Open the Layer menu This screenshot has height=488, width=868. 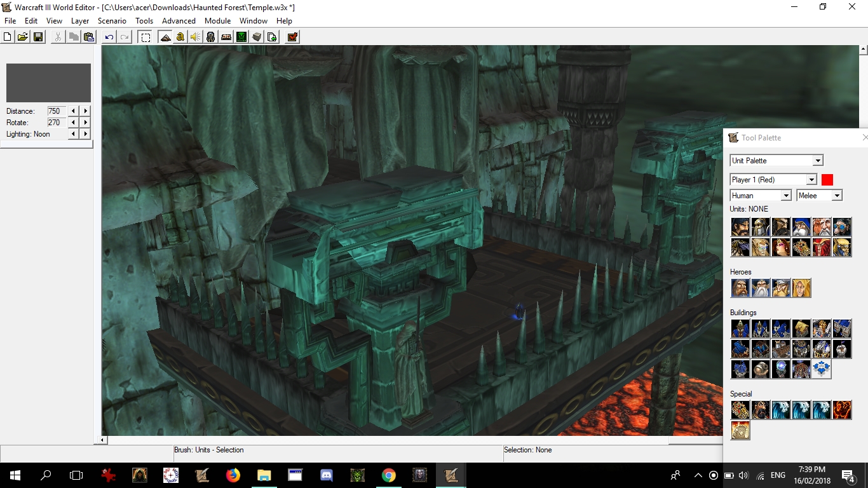[80, 21]
